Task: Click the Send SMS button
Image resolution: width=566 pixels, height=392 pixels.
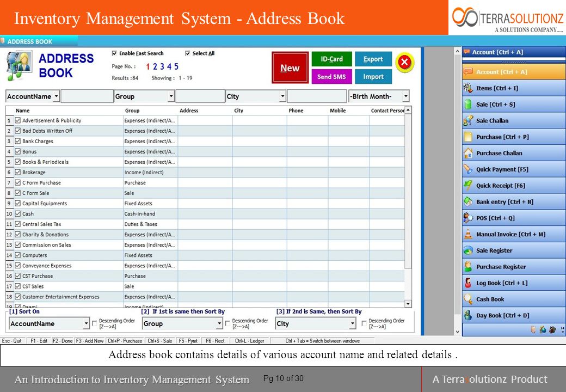Action: point(332,77)
